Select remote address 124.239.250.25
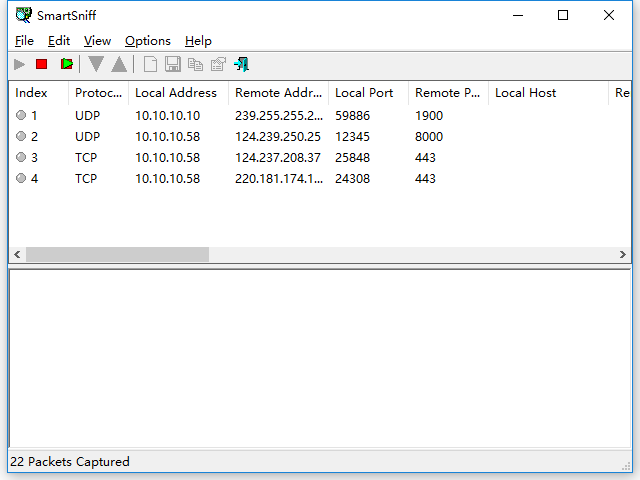 pyautogui.click(x=278, y=137)
